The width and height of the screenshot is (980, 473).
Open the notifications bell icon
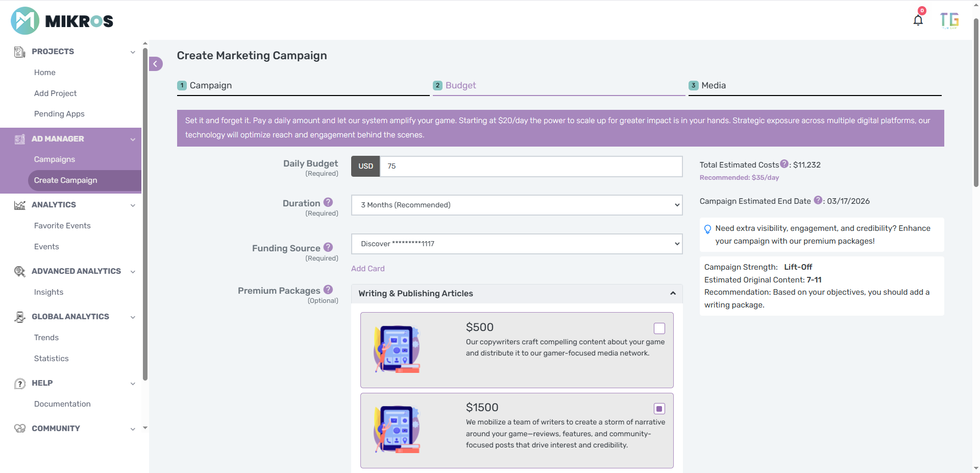click(x=918, y=20)
